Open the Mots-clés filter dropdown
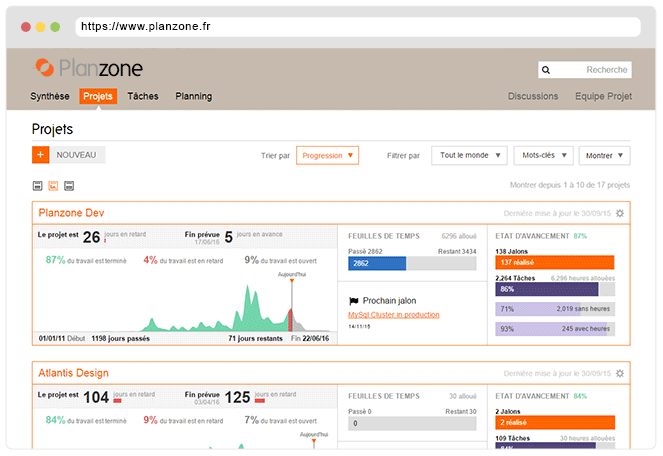The width and height of the screenshot is (663, 456). (x=543, y=156)
